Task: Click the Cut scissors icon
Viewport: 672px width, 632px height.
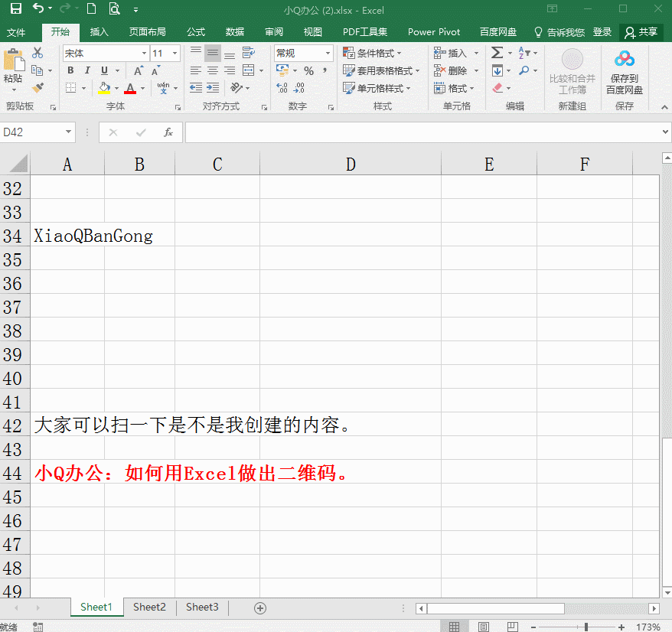Action: click(38, 53)
